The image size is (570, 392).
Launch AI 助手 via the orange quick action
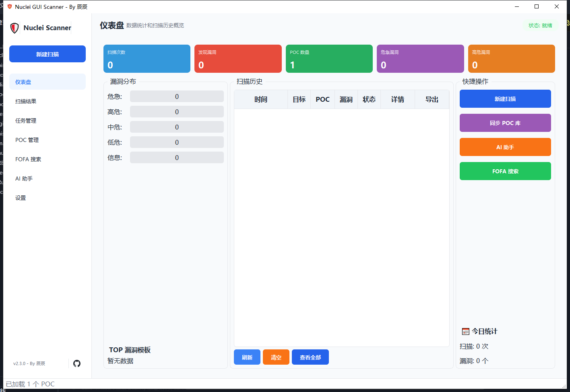(x=505, y=147)
